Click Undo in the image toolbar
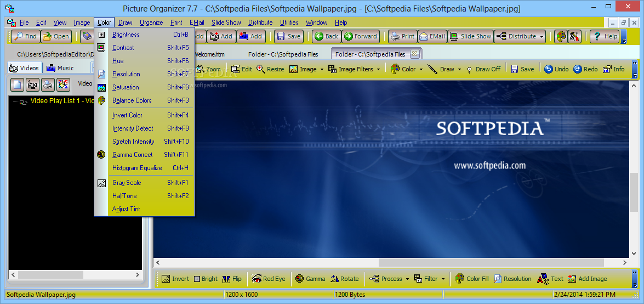 556,69
